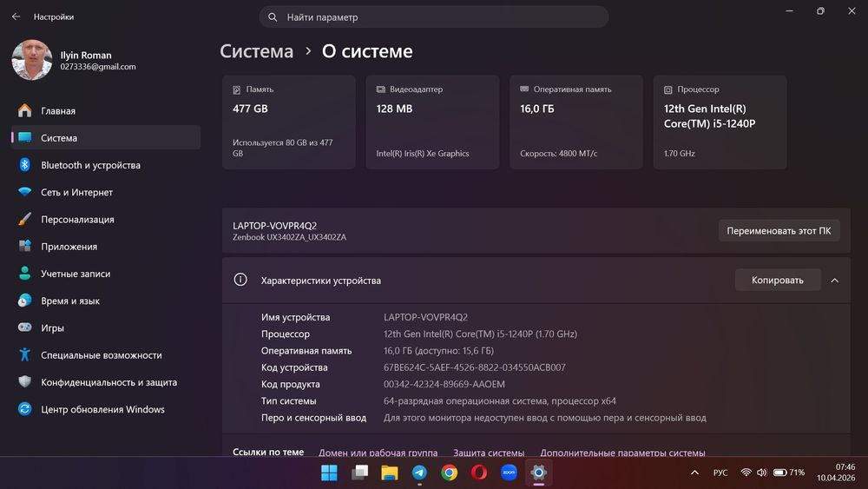Open Дополнительные параметры системы link
Screen dimensions: 868x489
[x=622, y=453]
